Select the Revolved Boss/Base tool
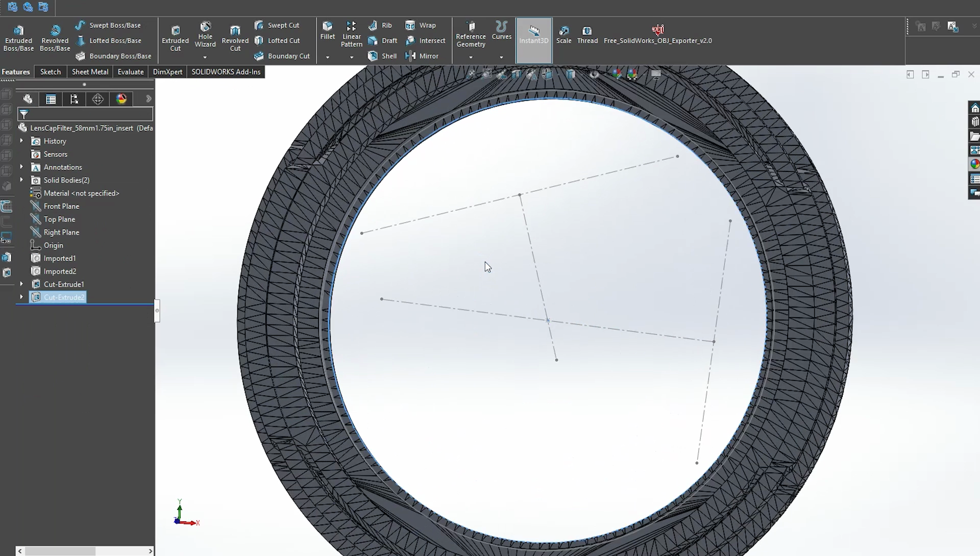Image resolution: width=980 pixels, height=556 pixels. click(55, 38)
